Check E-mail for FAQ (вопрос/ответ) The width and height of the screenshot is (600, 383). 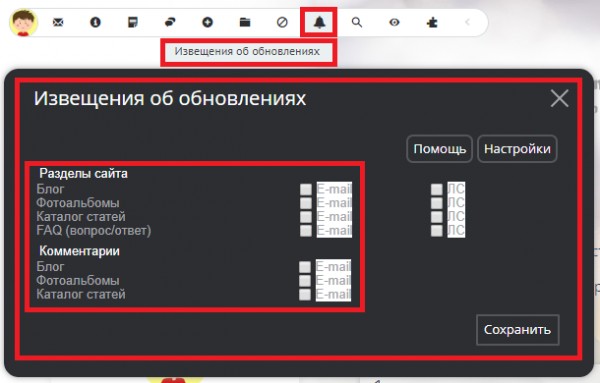tap(306, 230)
